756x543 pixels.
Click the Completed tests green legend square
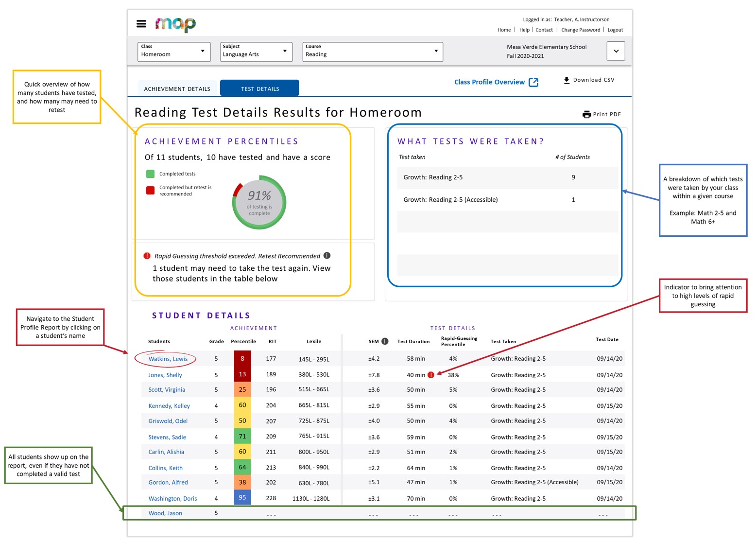pyautogui.click(x=150, y=174)
